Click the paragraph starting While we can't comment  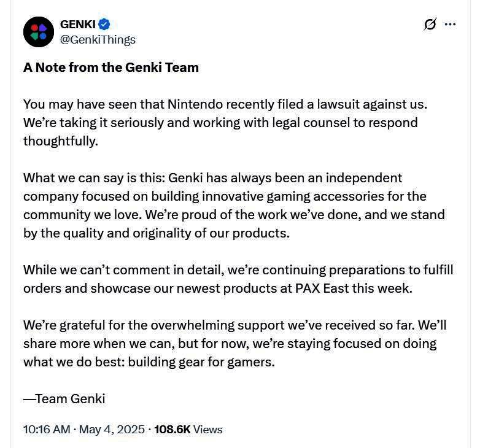(x=238, y=279)
